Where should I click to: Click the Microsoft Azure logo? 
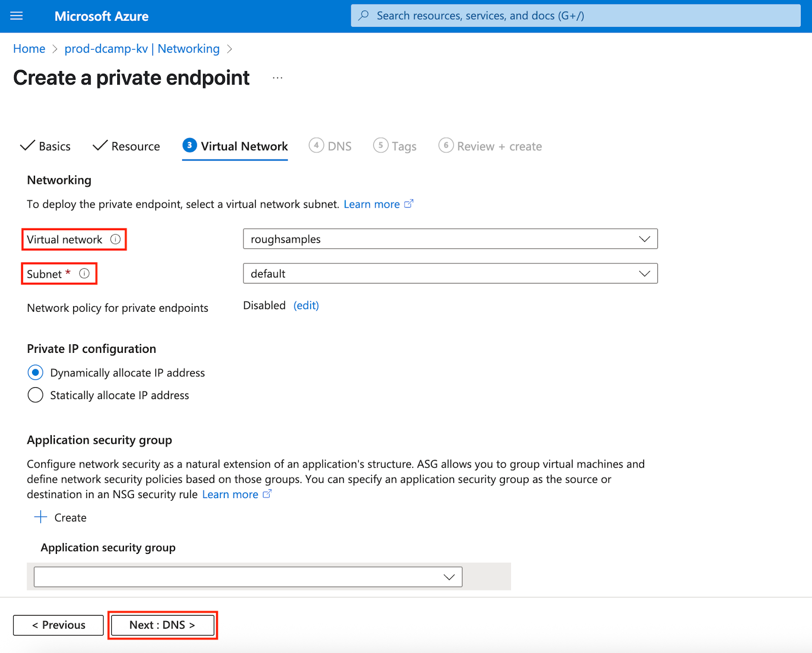coord(101,16)
